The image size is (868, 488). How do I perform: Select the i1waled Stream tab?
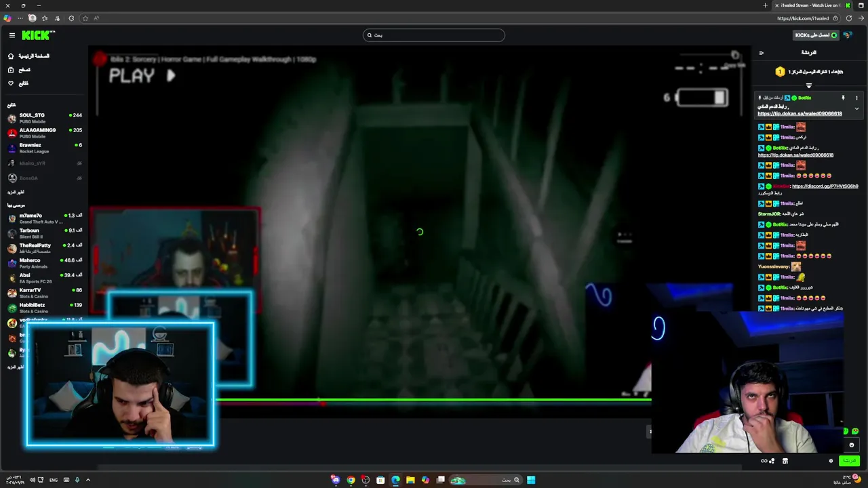[x=813, y=5]
